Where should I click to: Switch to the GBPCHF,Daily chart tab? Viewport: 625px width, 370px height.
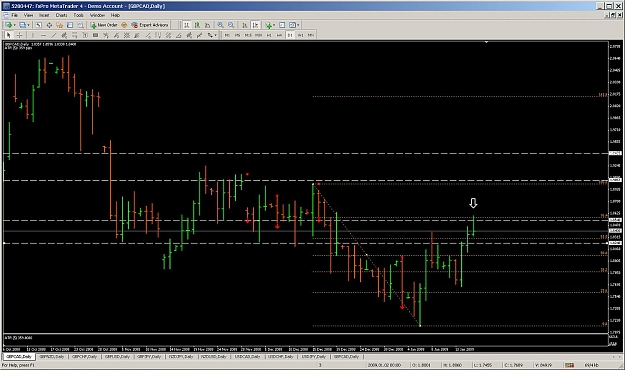click(84, 356)
